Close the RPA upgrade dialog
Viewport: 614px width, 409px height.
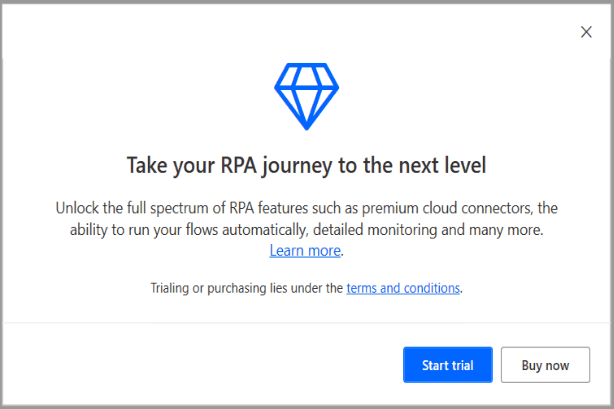click(x=586, y=32)
